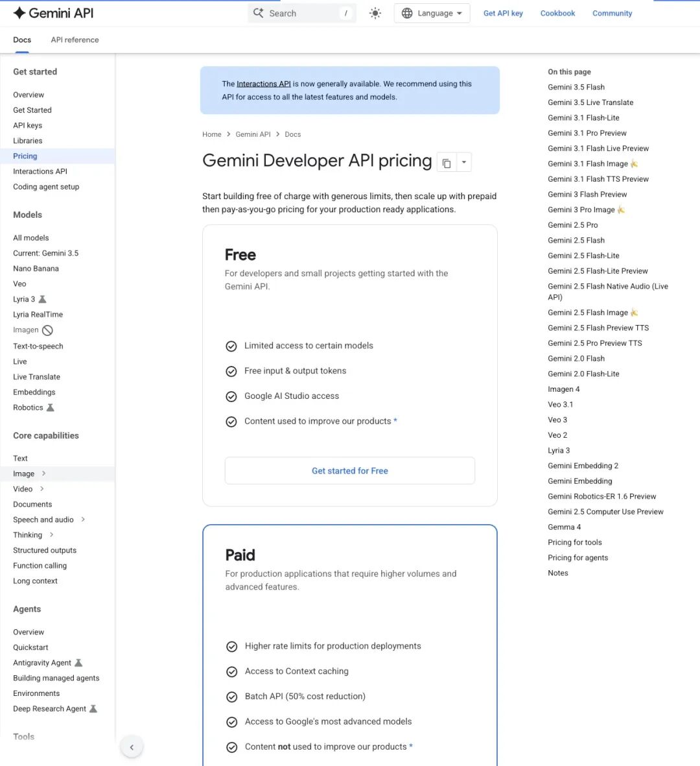Click the flask icon next to Lyria 3

pos(43,299)
